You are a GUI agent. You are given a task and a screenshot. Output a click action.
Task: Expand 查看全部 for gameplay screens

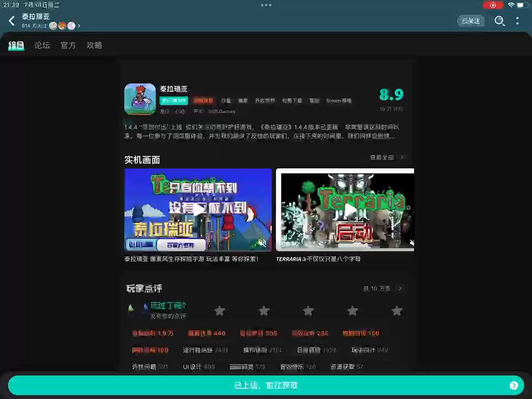coord(387,157)
